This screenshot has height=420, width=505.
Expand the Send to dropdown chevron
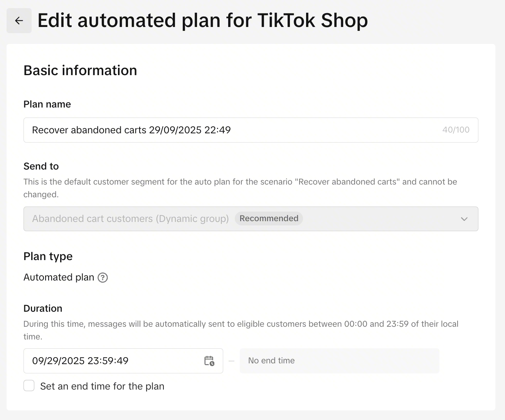pos(464,219)
